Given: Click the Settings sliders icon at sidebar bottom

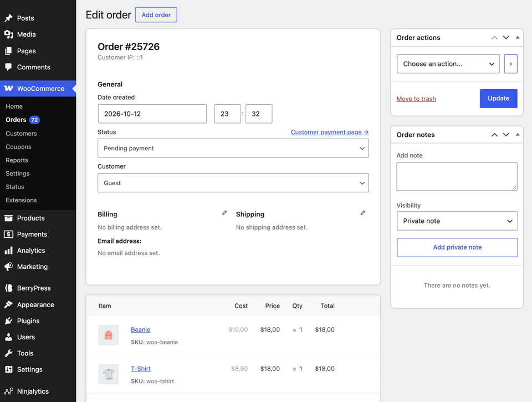Looking at the screenshot, I should pos(8,369).
